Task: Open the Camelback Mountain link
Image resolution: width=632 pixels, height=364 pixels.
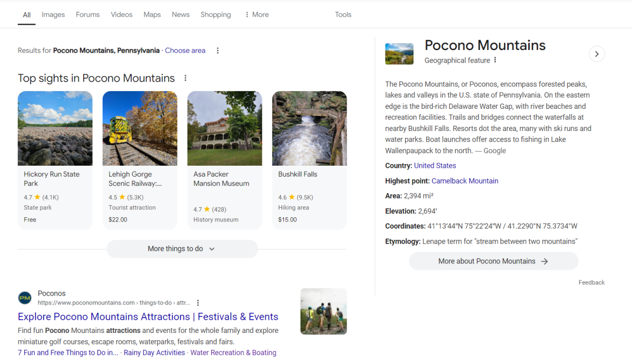Action: 465,181
